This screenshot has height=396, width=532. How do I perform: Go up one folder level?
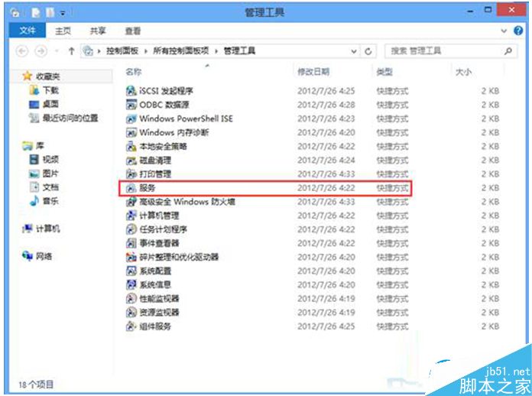[x=71, y=51]
